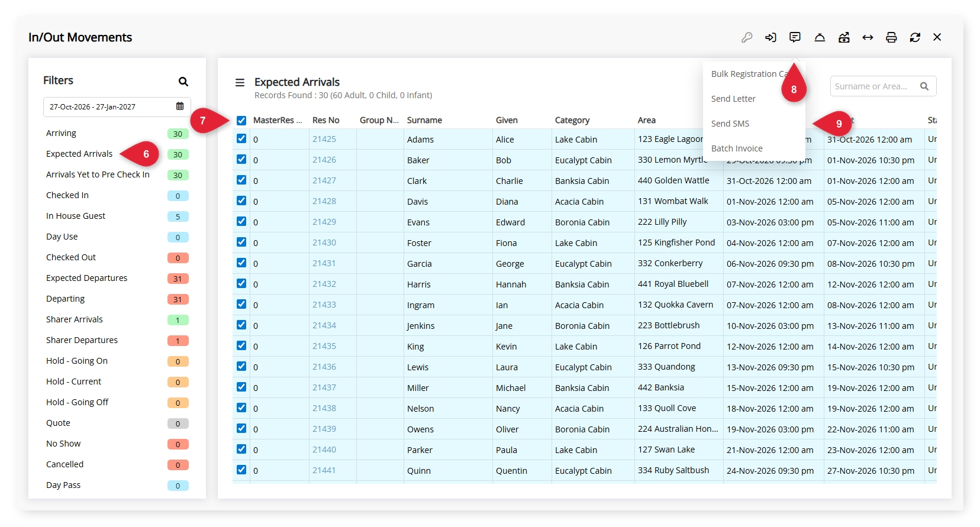Viewport: 980px width, 527px height.
Task: Untick the checkbox for Davis
Action: tap(241, 201)
